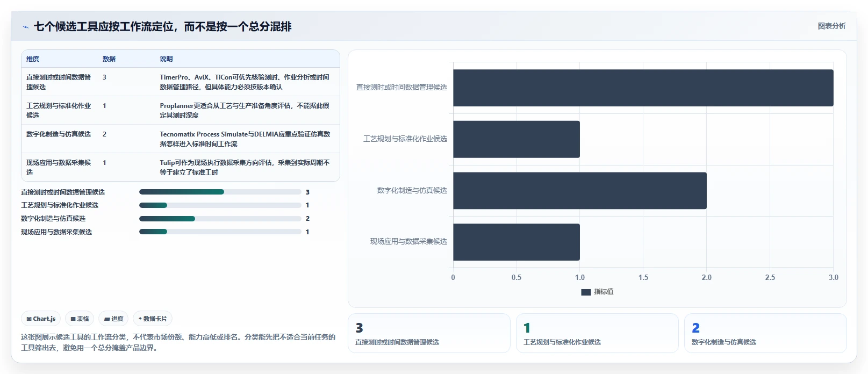Select the 进度 tag chip
This screenshot has width=868, height=374.
[x=113, y=319]
